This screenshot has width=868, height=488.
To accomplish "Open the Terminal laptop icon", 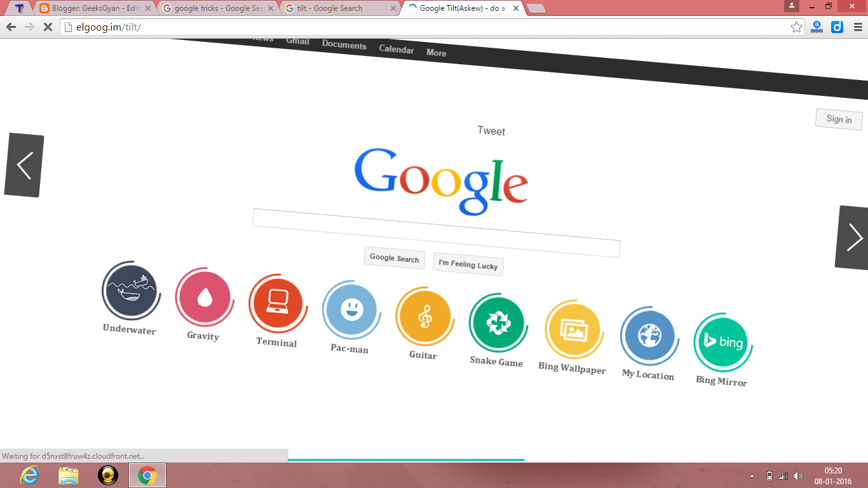I will click(x=278, y=303).
